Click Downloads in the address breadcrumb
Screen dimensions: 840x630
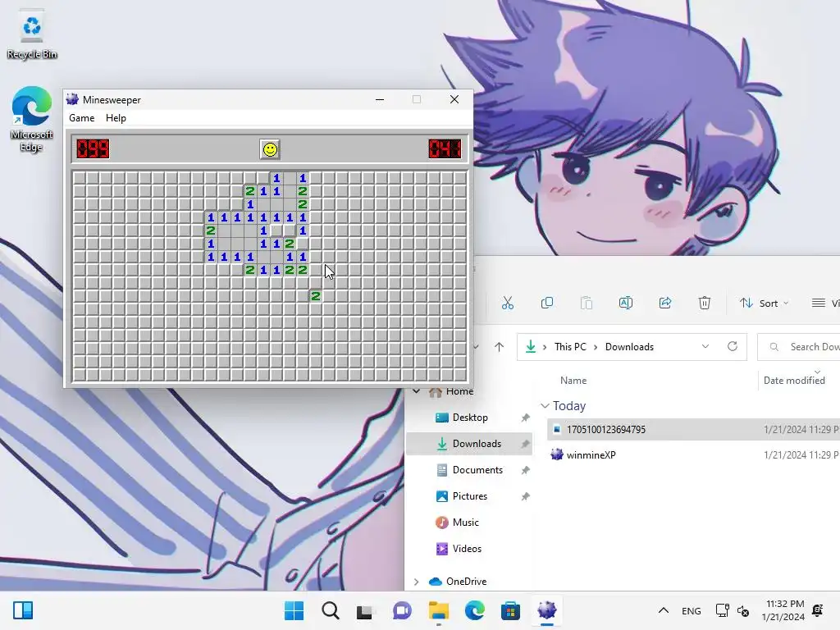coord(629,347)
